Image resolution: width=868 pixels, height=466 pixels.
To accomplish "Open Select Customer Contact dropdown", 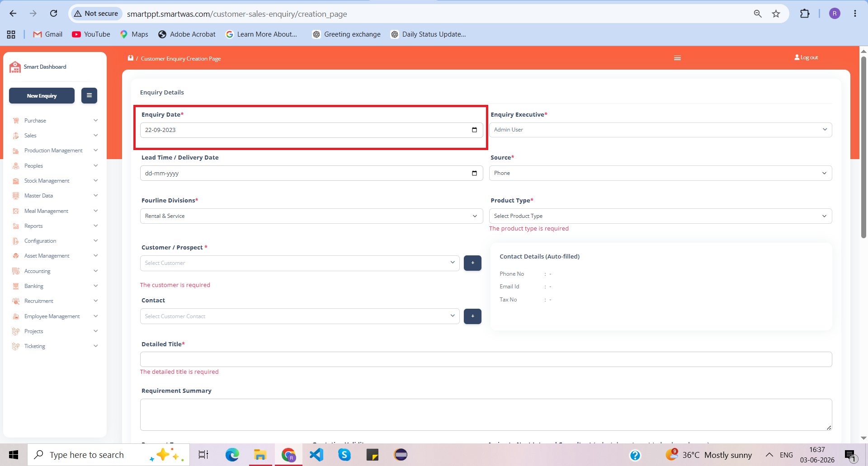I will 300,316.
